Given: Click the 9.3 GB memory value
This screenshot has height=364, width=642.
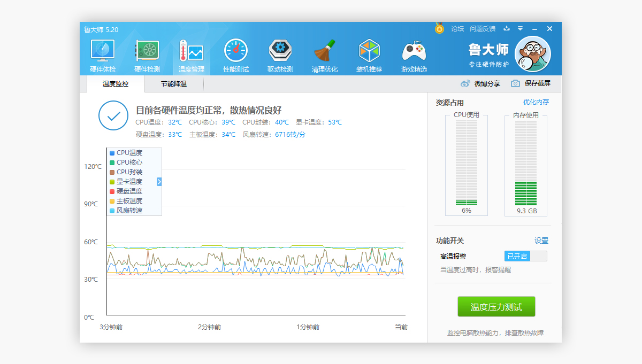Looking at the screenshot, I should point(526,211).
